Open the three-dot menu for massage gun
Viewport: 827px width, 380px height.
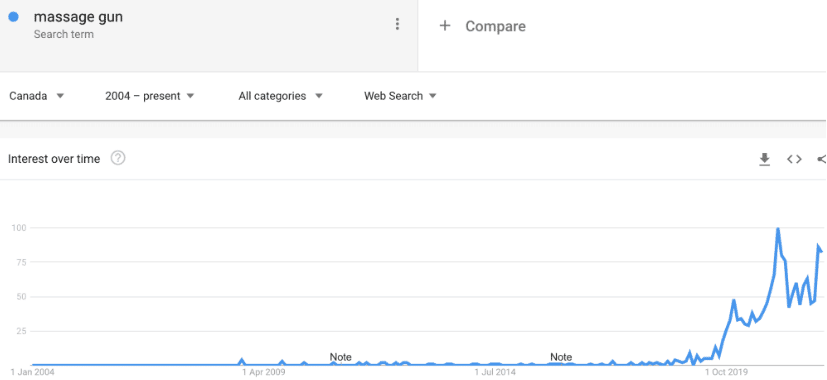pos(397,24)
